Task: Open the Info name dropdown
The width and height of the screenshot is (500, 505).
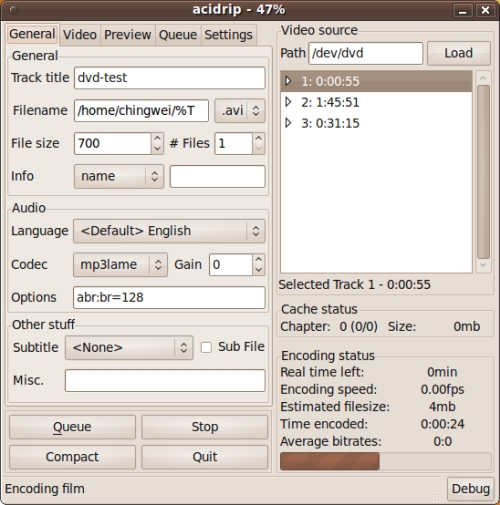Action: 119,176
